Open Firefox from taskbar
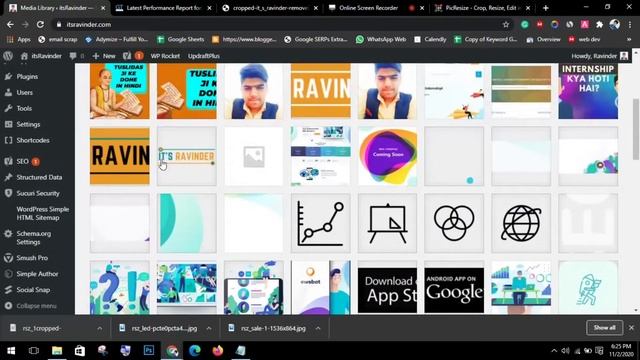 218,351
